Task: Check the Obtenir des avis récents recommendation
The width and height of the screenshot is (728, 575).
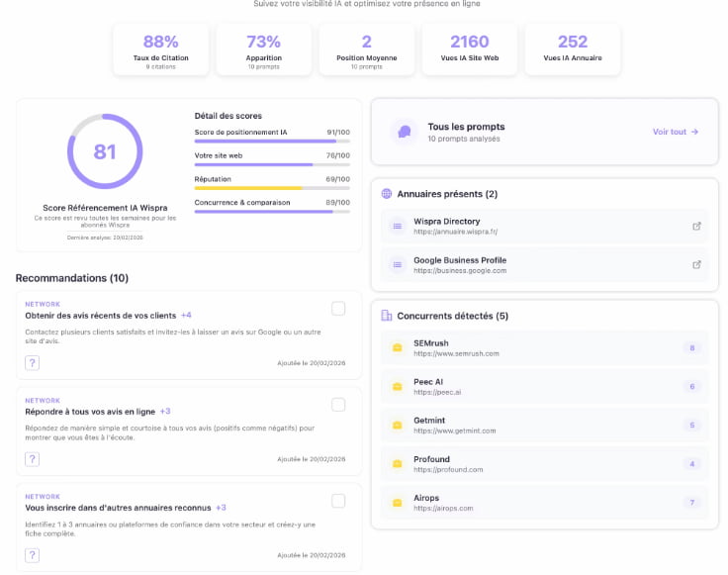Action: tap(338, 309)
